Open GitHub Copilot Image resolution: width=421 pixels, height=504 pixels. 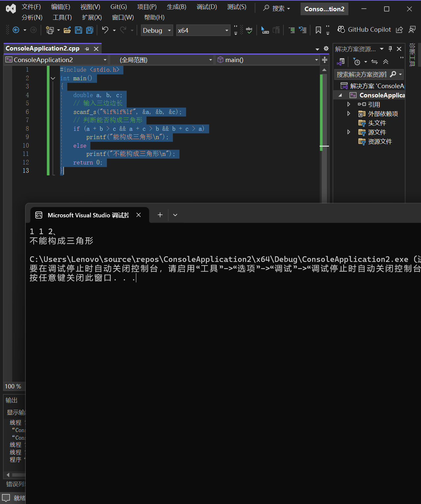[x=364, y=29]
